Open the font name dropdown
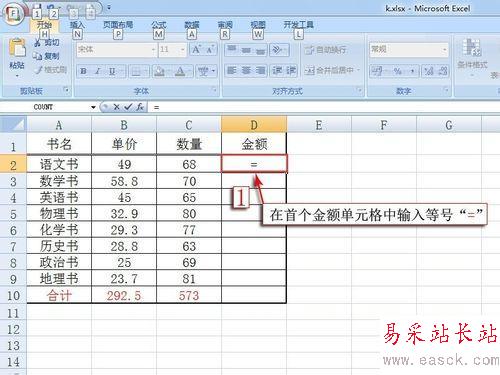This screenshot has height=375, width=500. pos(153,50)
